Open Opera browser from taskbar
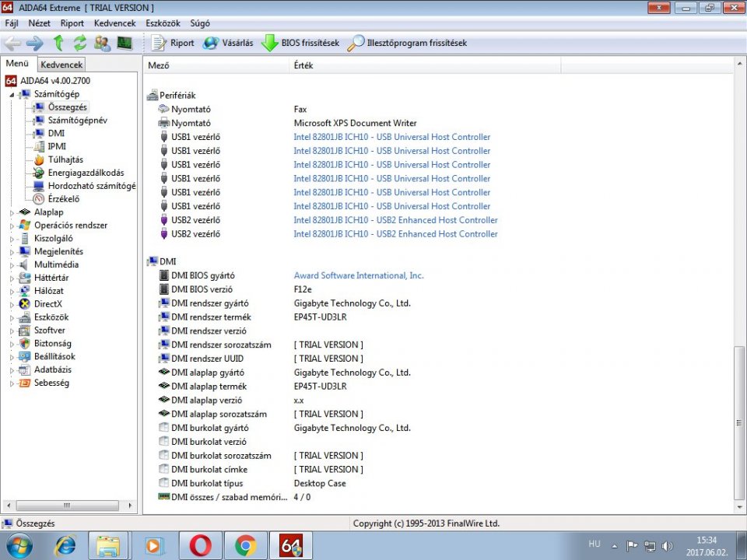Viewport: 747px width, 560px height. click(x=201, y=546)
